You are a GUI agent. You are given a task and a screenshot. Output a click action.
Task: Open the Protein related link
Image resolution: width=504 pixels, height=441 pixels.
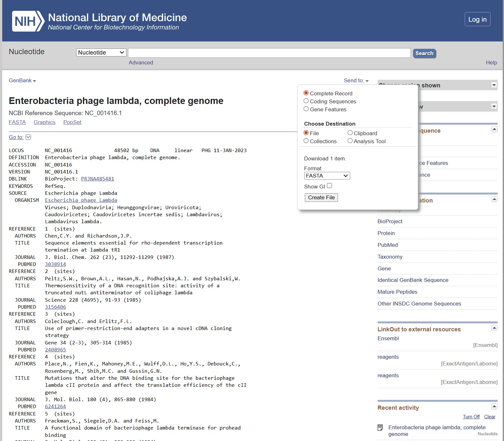(x=386, y=233)
